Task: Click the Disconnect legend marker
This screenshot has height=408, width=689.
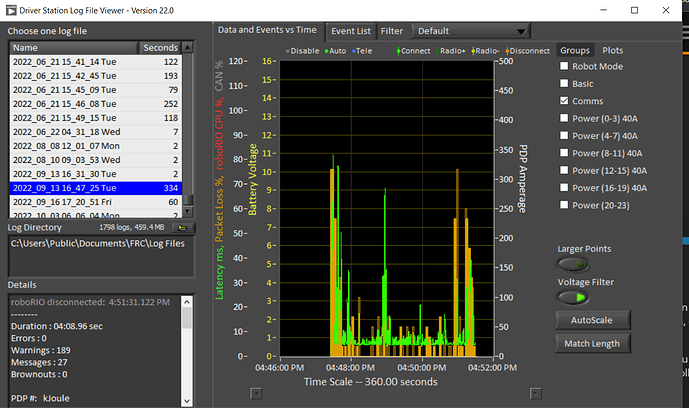Action: [508, 51]
